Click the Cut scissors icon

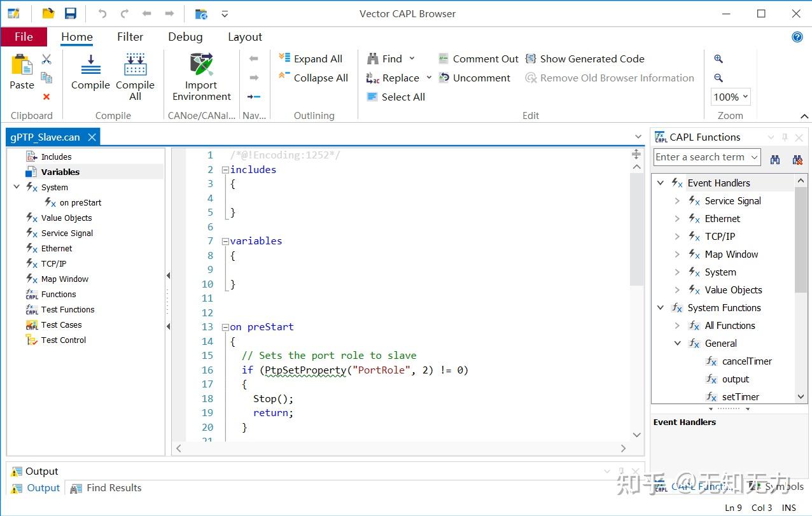[46, 59]
